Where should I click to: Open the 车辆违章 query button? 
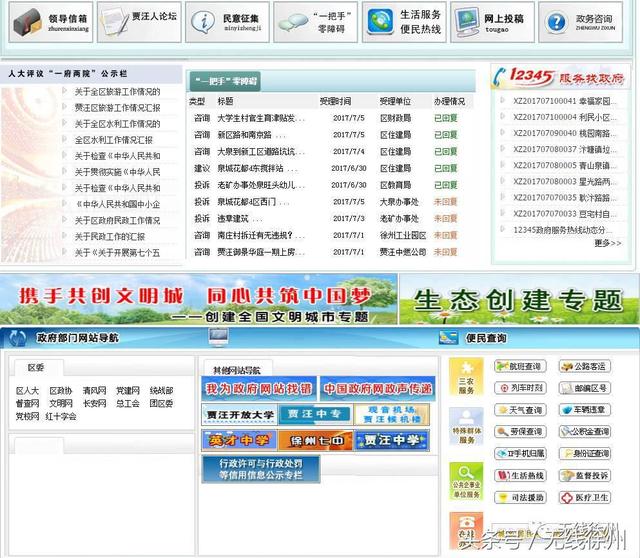[585, 409]
